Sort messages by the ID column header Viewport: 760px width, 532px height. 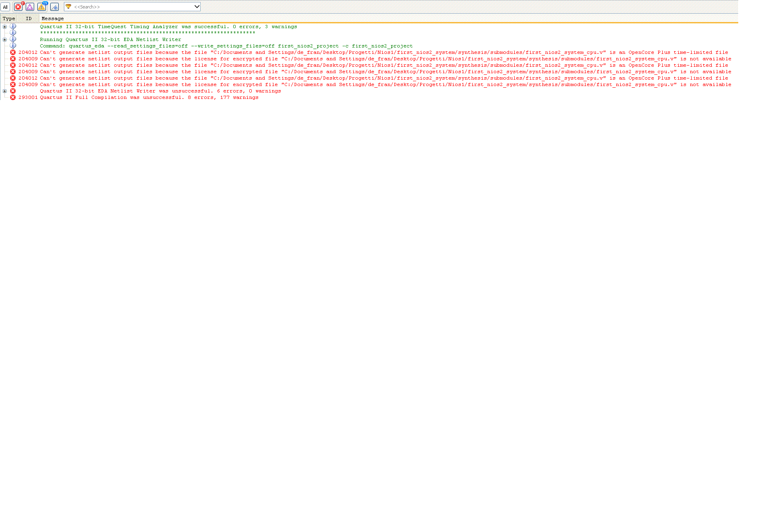(29, 18)
